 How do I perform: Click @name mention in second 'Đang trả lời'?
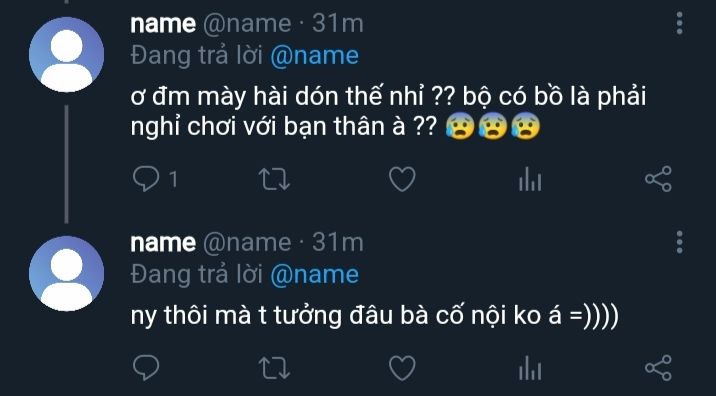point(315,275)
